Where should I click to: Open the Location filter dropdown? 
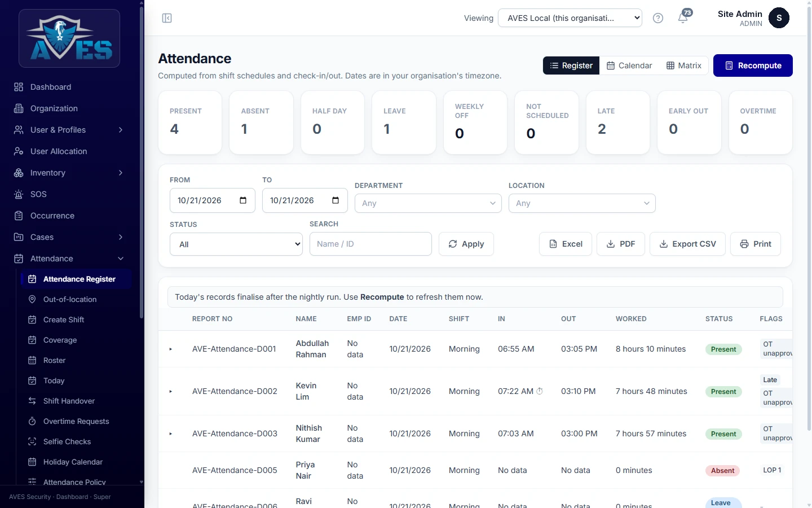[x=582, y=203]
